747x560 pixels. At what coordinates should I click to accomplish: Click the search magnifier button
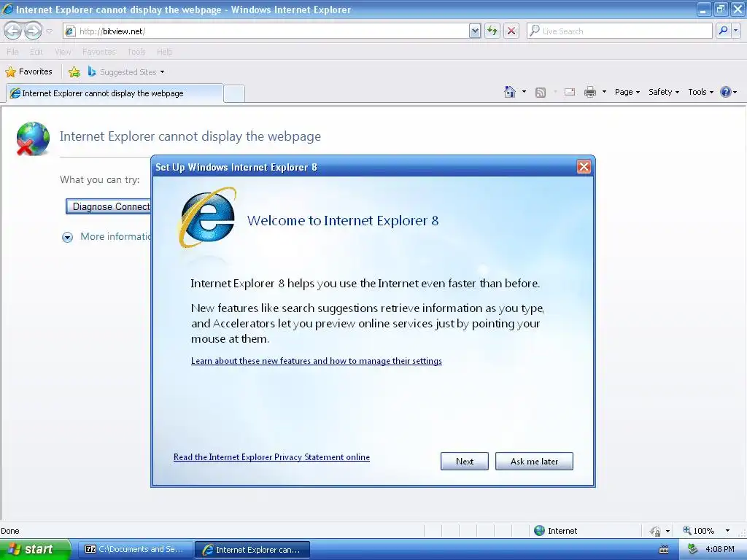(723, 31)
